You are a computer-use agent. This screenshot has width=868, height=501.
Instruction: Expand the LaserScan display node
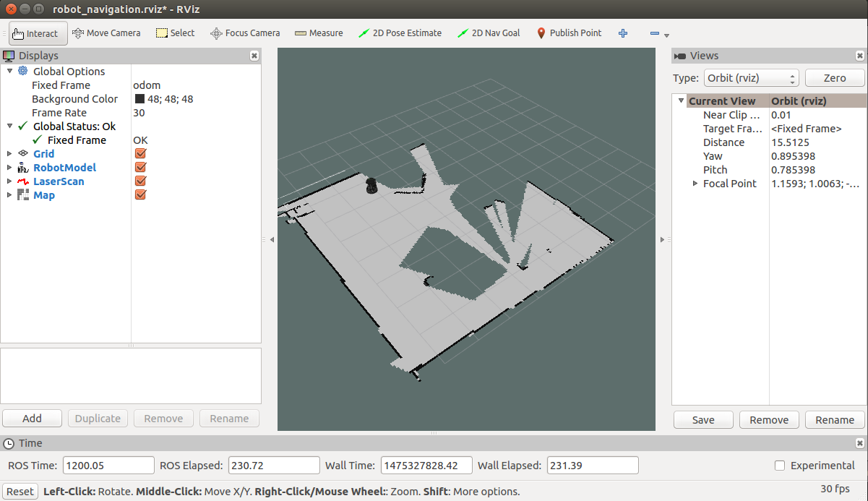[9, 181]
